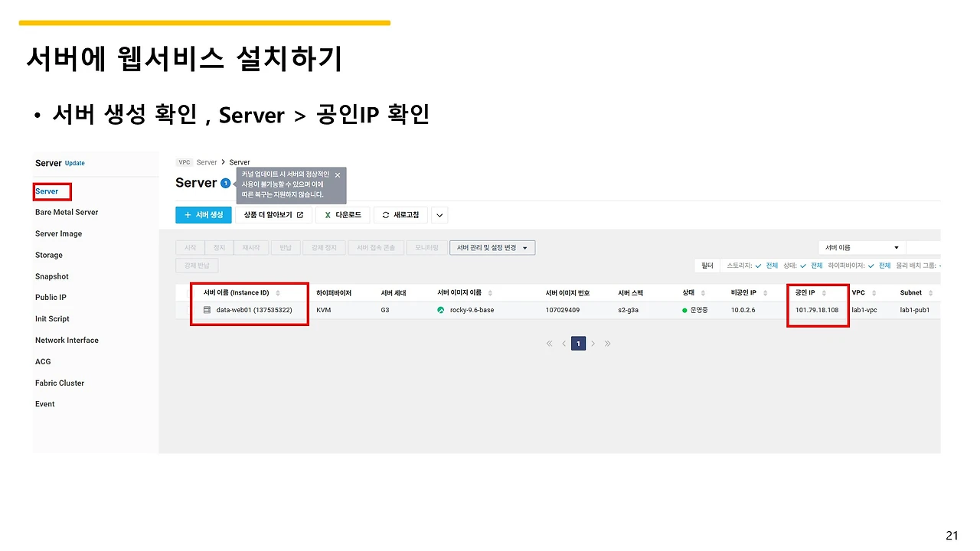The width and height of the screenshot is (980, 551).
Task: Open Snapshot in sidebar
Action: click(52, 276)
